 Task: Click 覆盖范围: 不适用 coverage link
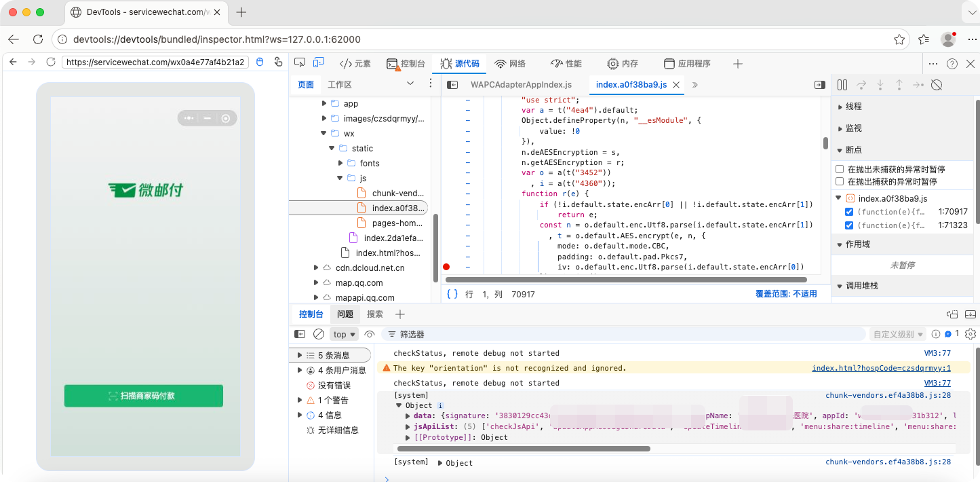point(786,294)
